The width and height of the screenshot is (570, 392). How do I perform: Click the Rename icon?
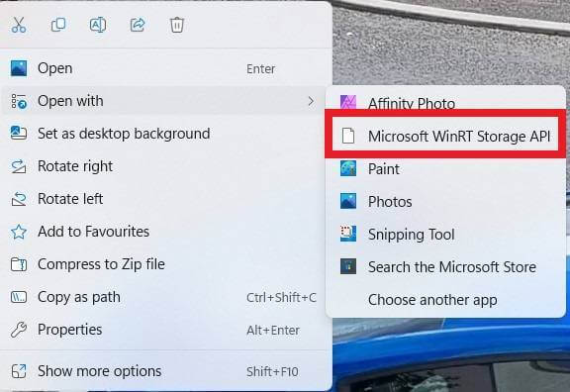tap(98, 25)
